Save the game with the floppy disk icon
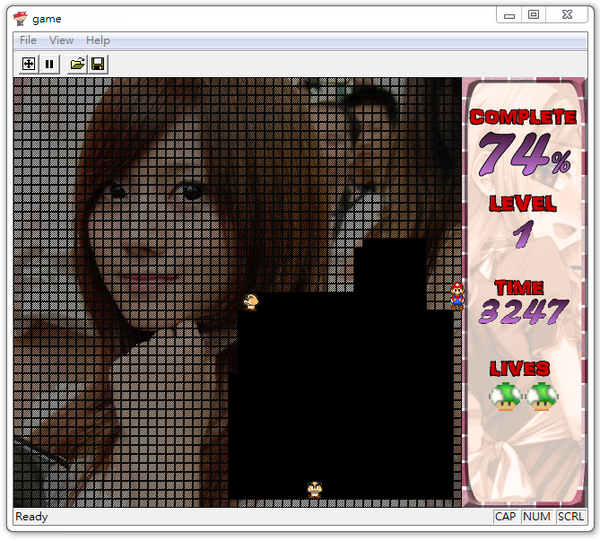600x541 pixels. (x=98, y=64)
